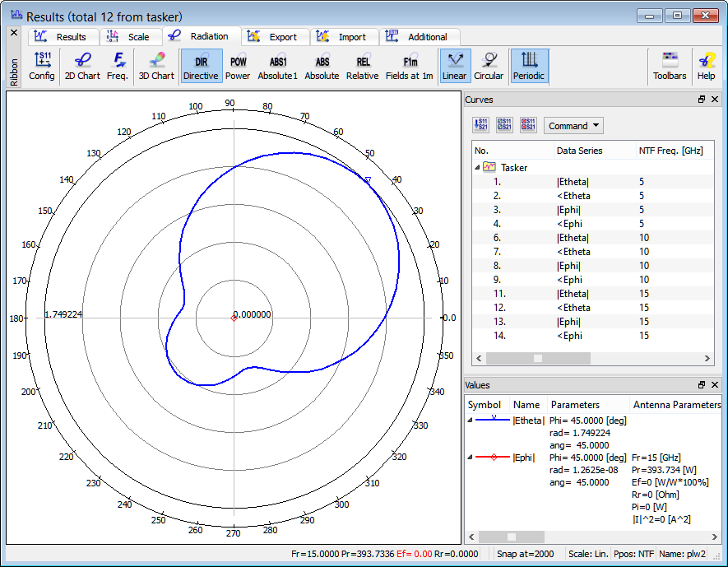Screen dimensions: 728x567
Task: Select Power pattern display
Action: tap(238, 66)
